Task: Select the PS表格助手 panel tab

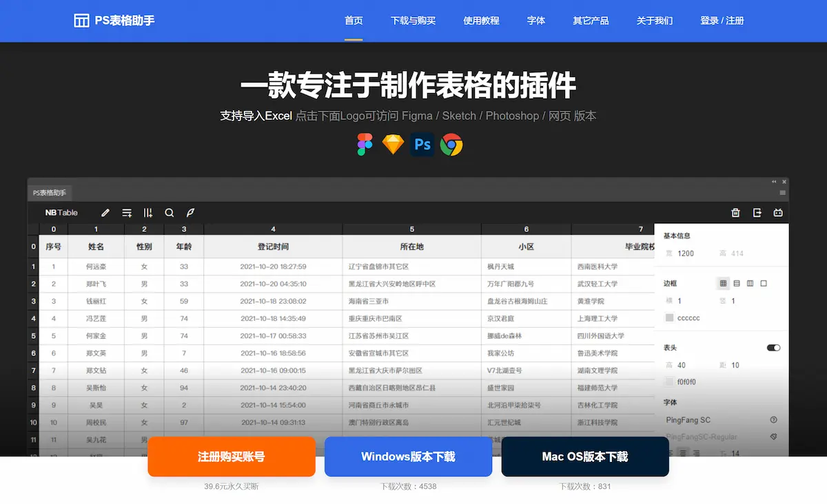Action: [50, 193]
